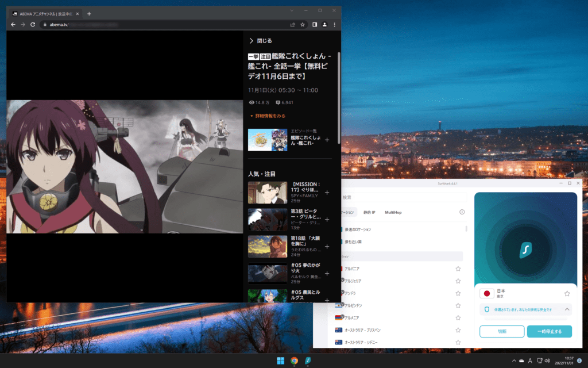Open #05 夢のかがり火 title
The height and width of the screenshot is (368, 588).
pos(305,268)
